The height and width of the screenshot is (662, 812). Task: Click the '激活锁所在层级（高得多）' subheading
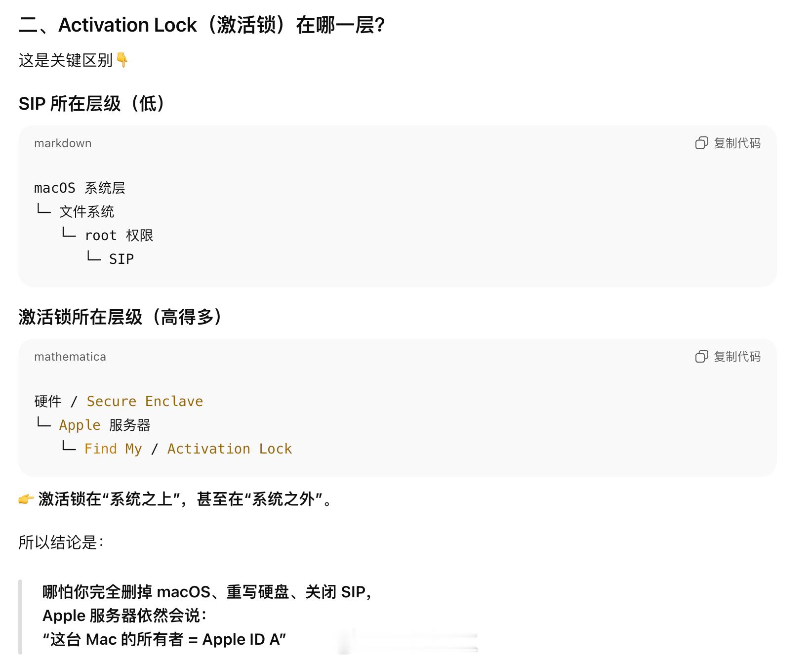pos(120,317)
